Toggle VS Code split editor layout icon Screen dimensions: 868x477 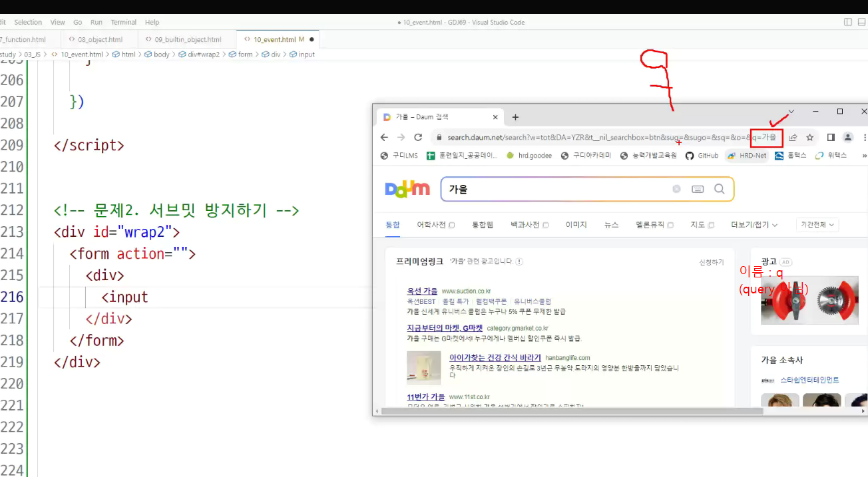pyautogui.click(x=848, y=22)
